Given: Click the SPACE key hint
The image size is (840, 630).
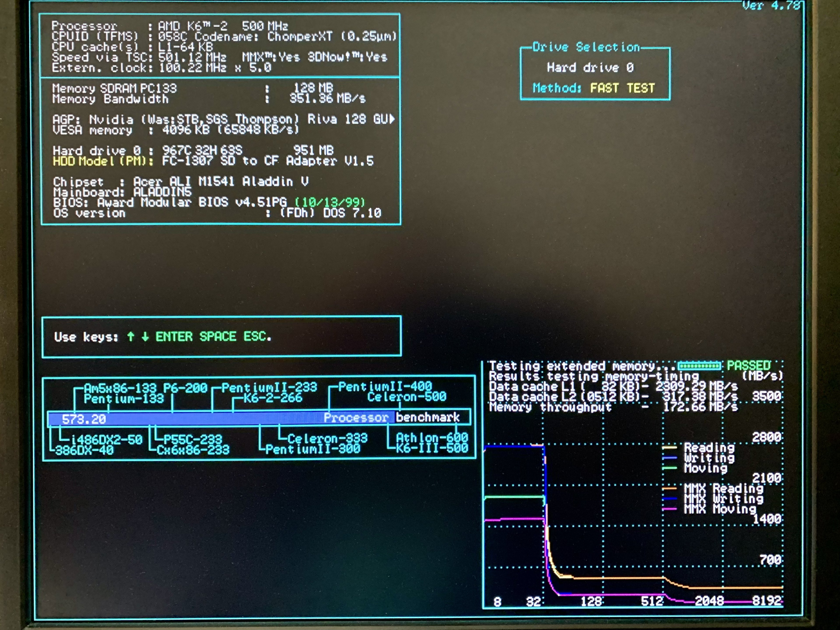Looking at the screenshot, I should click(x=218, y=336).
